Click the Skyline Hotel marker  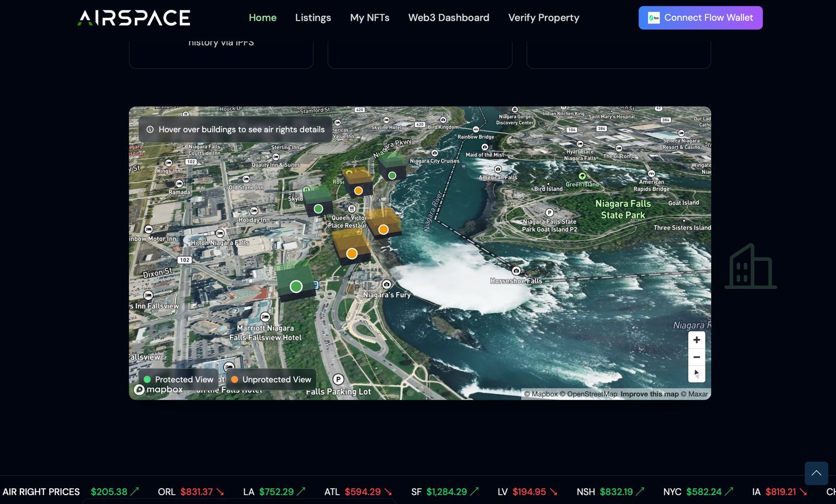click(386, 121)
